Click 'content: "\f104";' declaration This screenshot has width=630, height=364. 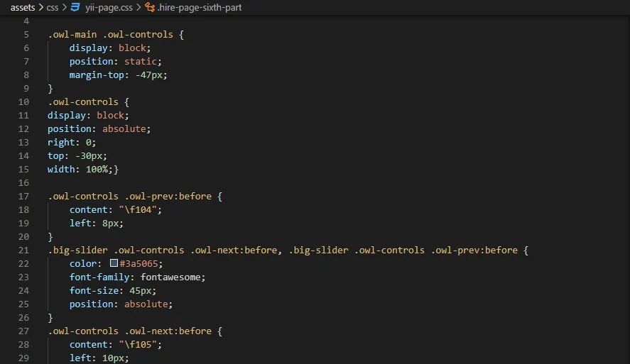[x=115, y=210]
